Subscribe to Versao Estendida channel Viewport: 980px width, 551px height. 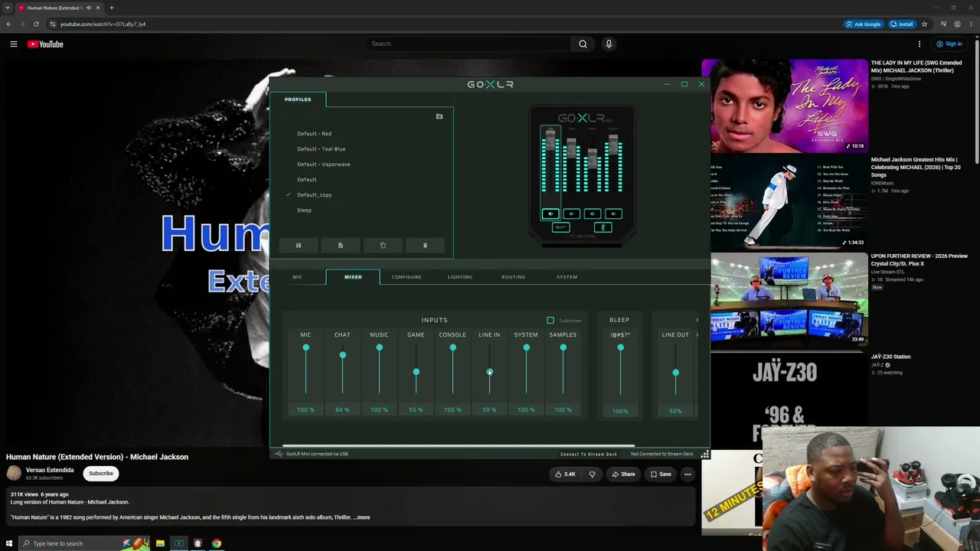pyautogui.click(x=100, y=473)
